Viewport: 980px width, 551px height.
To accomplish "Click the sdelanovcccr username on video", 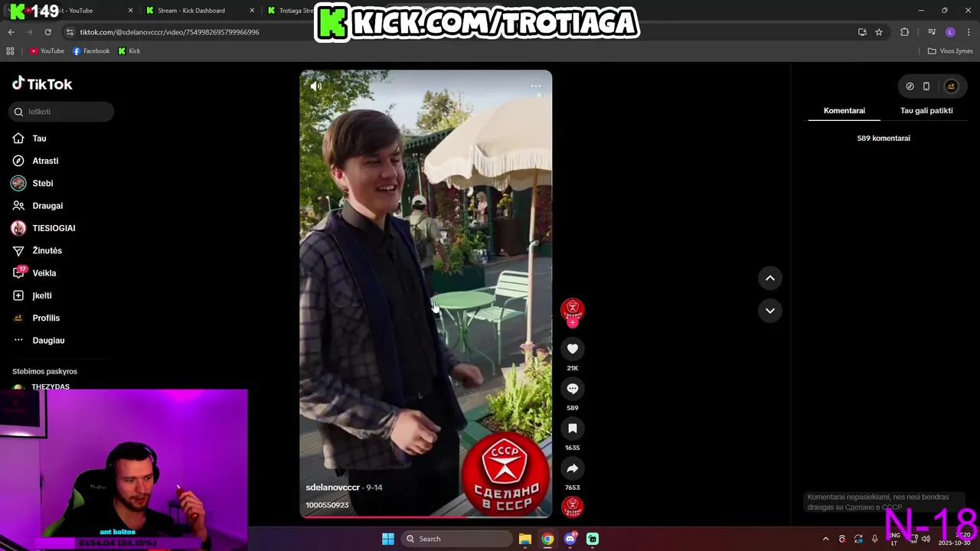I will coord(332,487).
